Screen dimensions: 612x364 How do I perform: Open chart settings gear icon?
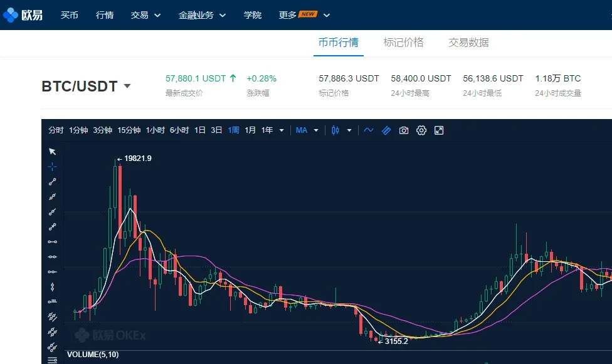[x=421, y=130]
